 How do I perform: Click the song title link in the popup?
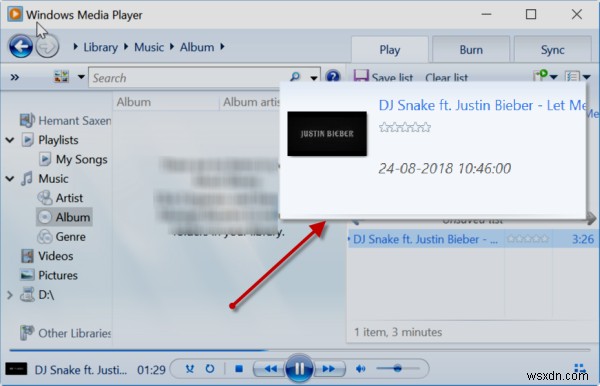coord(482,105)
